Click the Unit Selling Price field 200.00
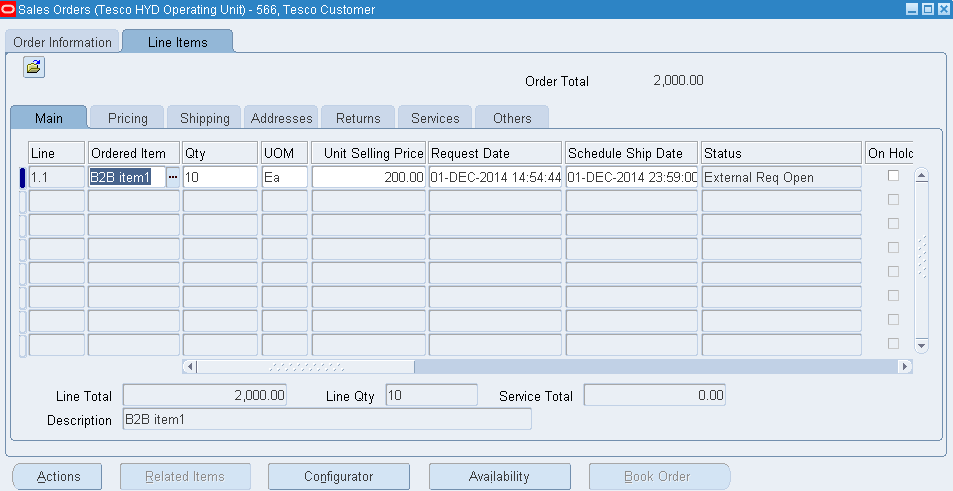 [x=368, y=177]
